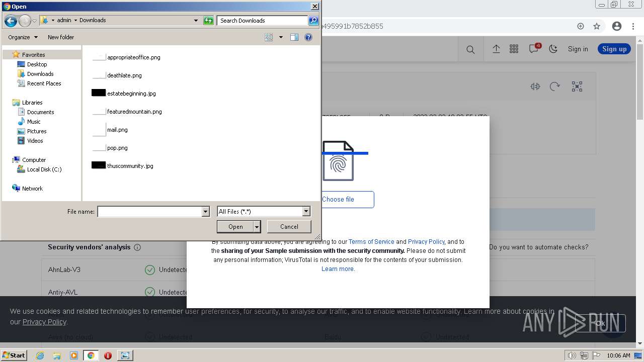Screen dimensions: 644x362
Task: Info icon beside Security vendors' analysis
Action: coord(137,247)
